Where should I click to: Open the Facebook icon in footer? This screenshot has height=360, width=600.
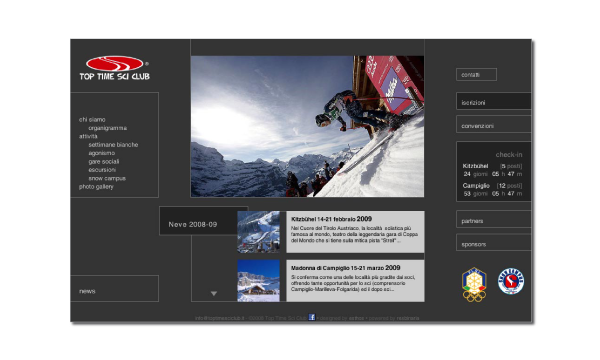(x=312, y=317)
